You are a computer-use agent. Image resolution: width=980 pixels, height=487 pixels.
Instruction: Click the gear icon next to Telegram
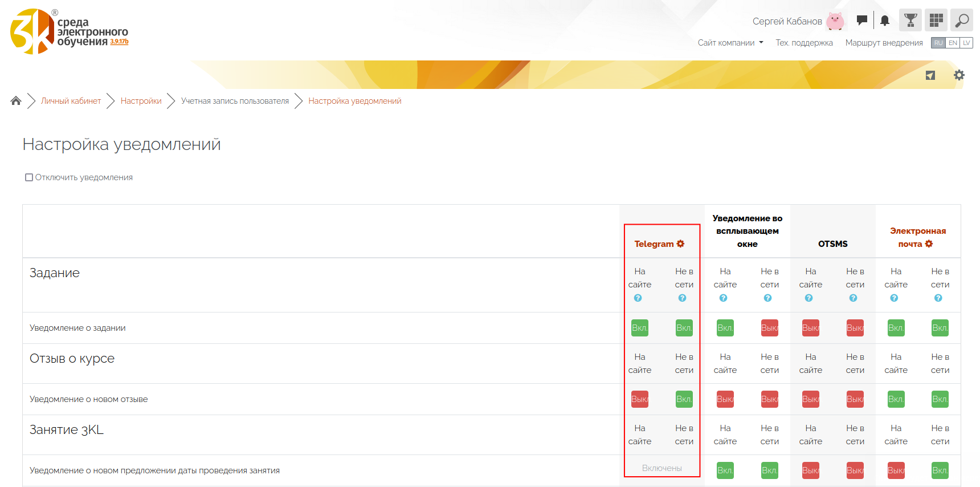680,243
